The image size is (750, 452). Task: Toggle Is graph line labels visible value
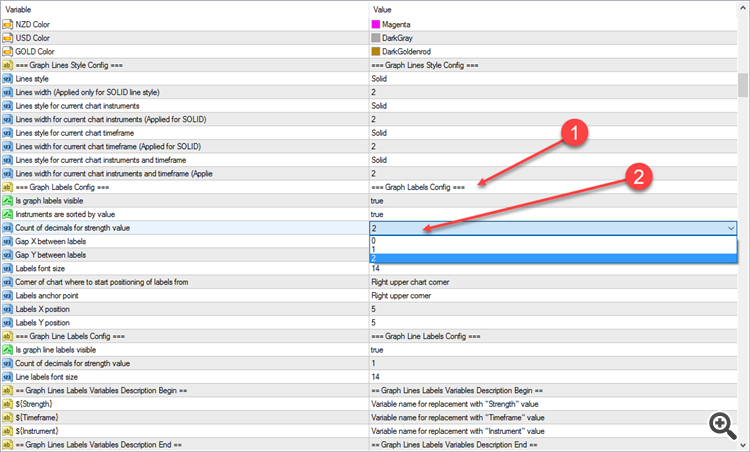pos(377,350)
